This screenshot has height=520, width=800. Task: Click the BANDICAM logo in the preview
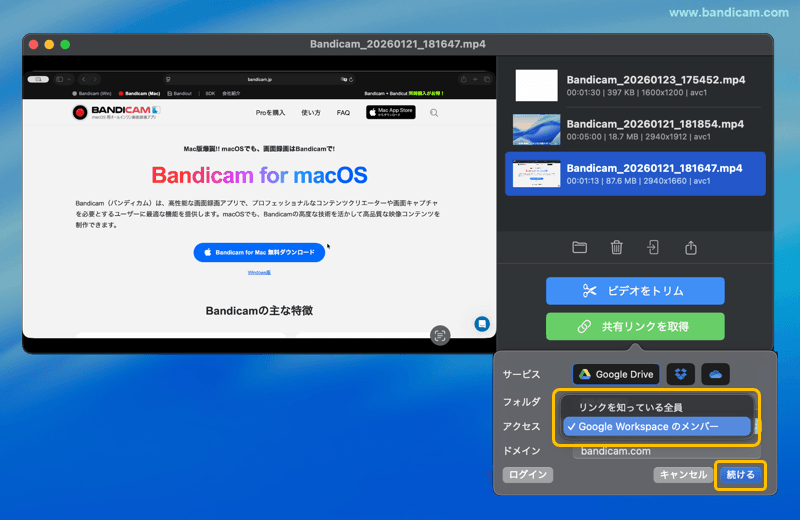(x=116, y=112)
